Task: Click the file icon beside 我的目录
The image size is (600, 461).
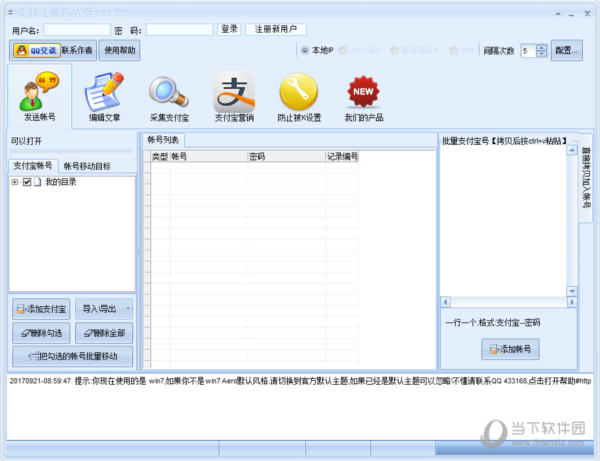Action: pyautogui.click(x=38, y=182)
